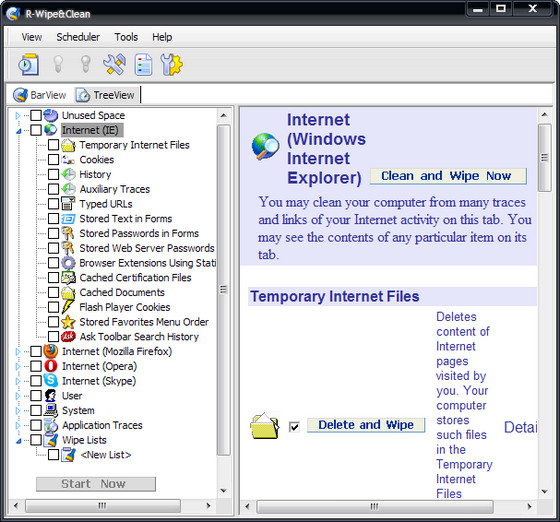Click the Delete and Wipe button
The height and width of the screenshot is (522, 560).
pyautogui.click(x=366, y=425)
